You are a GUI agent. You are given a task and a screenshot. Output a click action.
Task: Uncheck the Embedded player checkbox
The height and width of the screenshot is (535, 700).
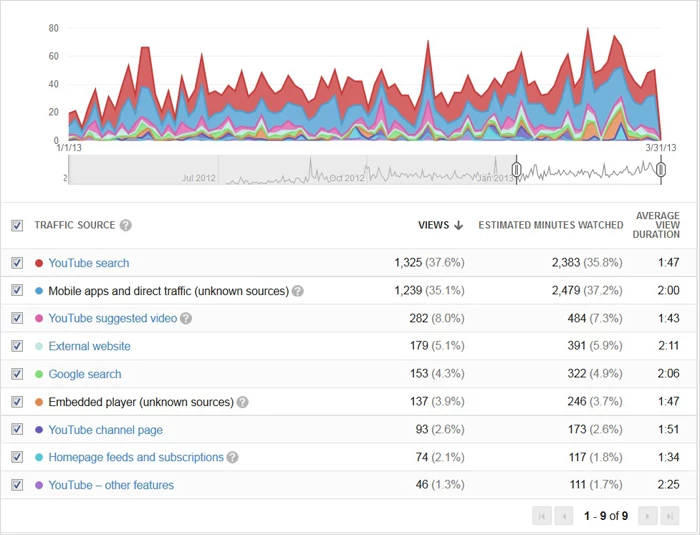point(17,402)
